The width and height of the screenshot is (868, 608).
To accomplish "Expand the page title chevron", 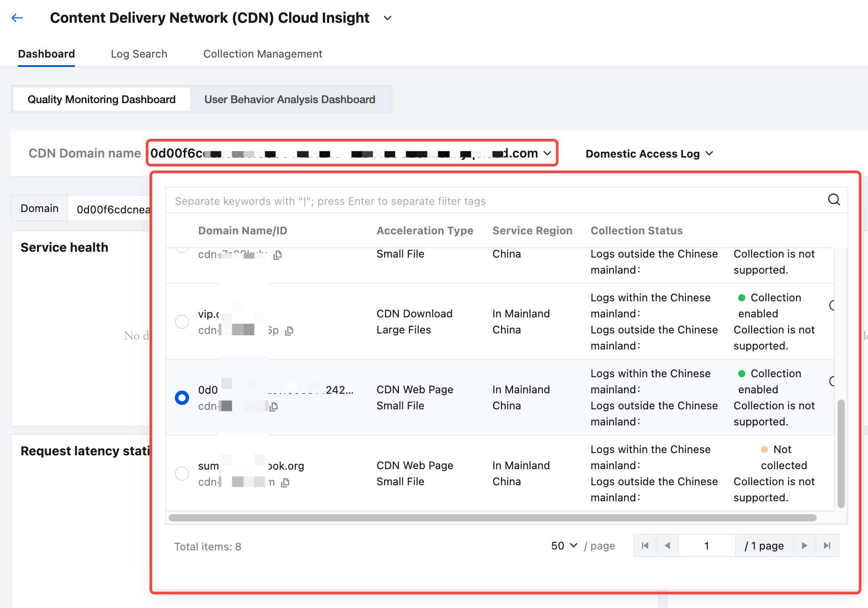I will (388, 18).
